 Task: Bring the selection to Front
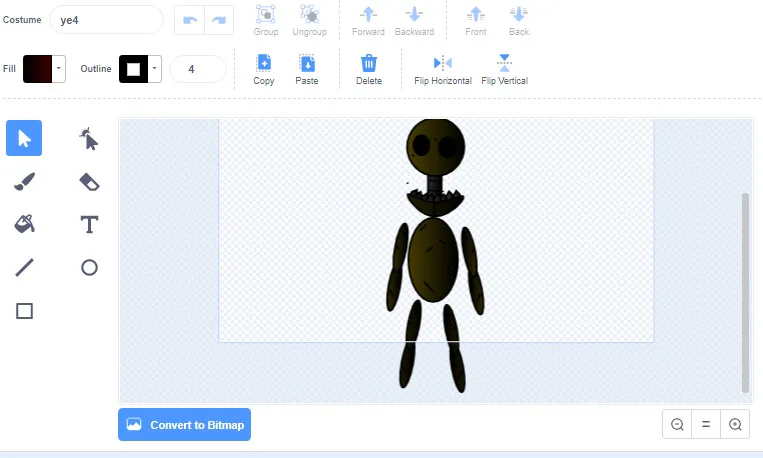click(475, 21)
